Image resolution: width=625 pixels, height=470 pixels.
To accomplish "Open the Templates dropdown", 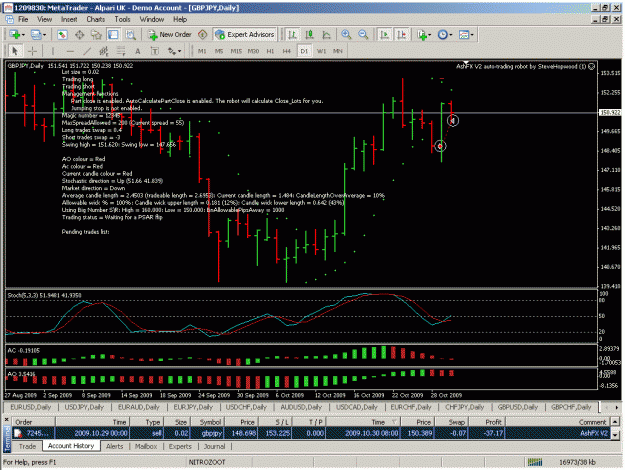I will (x=466, y=35).
